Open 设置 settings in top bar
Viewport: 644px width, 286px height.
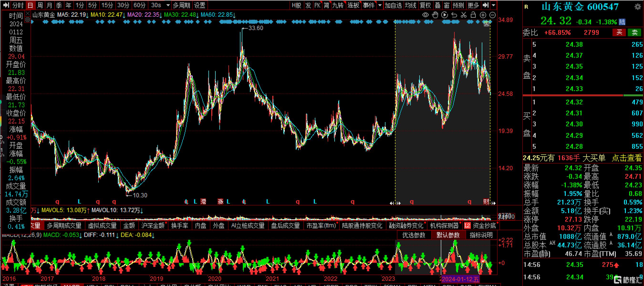point(200,5)
